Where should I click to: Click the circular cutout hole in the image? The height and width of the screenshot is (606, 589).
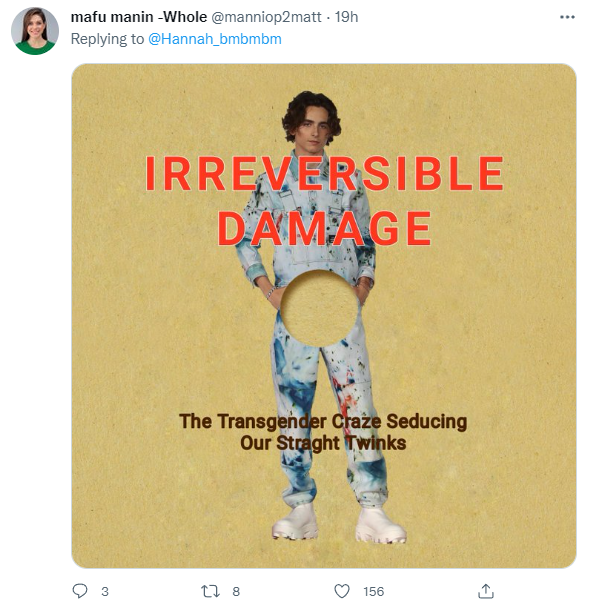[x=319, y=308]
